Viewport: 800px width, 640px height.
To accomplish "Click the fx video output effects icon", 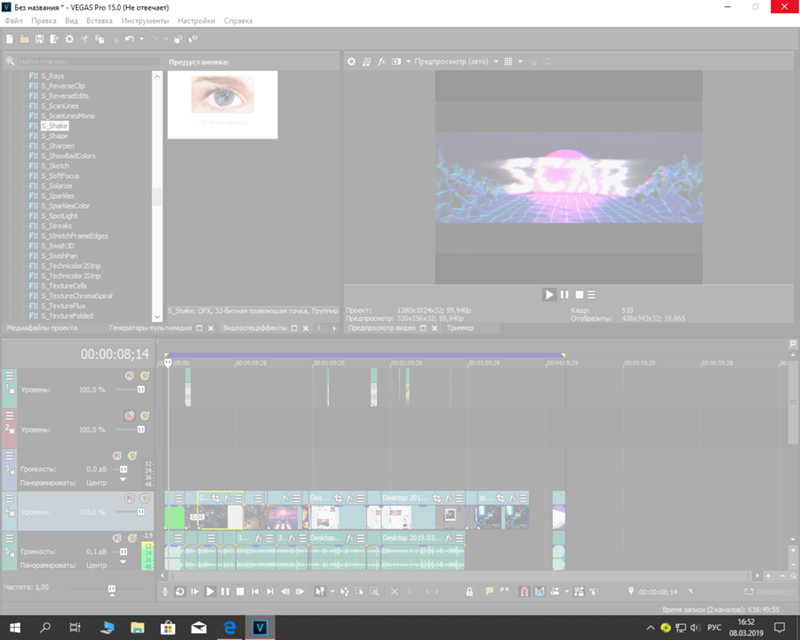I will pyautogui.click(x=381, y=62).
